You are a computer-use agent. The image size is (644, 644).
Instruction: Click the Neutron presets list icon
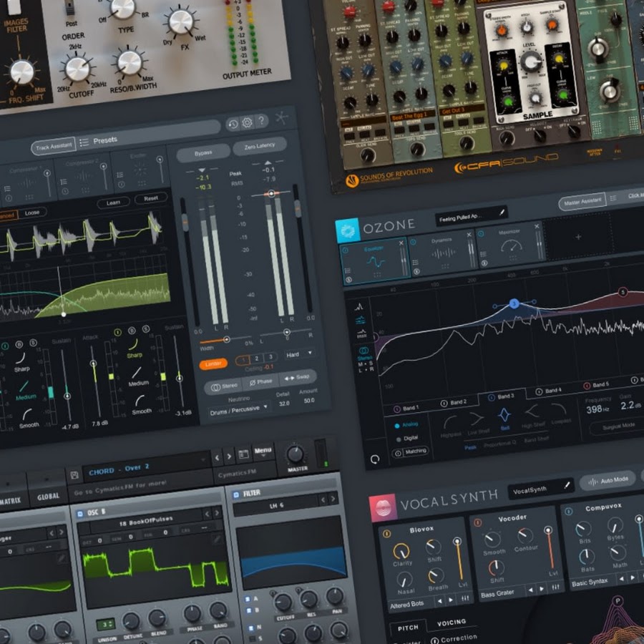(x=84, y=142)
